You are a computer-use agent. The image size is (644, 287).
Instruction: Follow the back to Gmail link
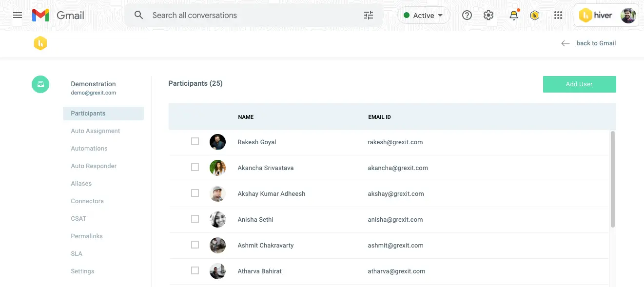(596, 43)
